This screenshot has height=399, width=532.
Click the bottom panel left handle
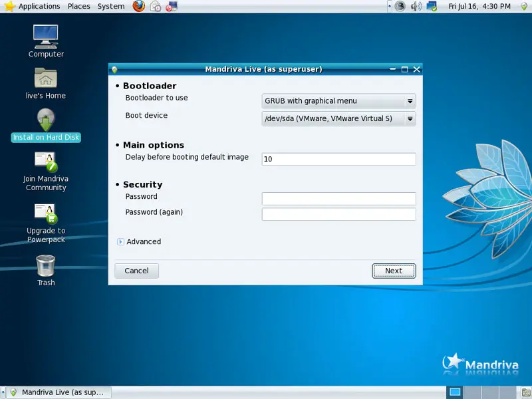tap(3, 392)
